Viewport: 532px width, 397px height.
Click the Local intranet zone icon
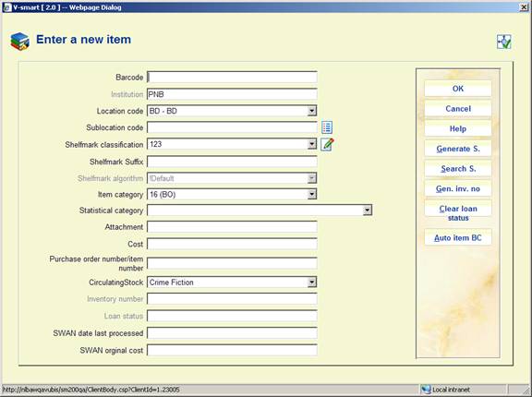(x=426, y=390)
